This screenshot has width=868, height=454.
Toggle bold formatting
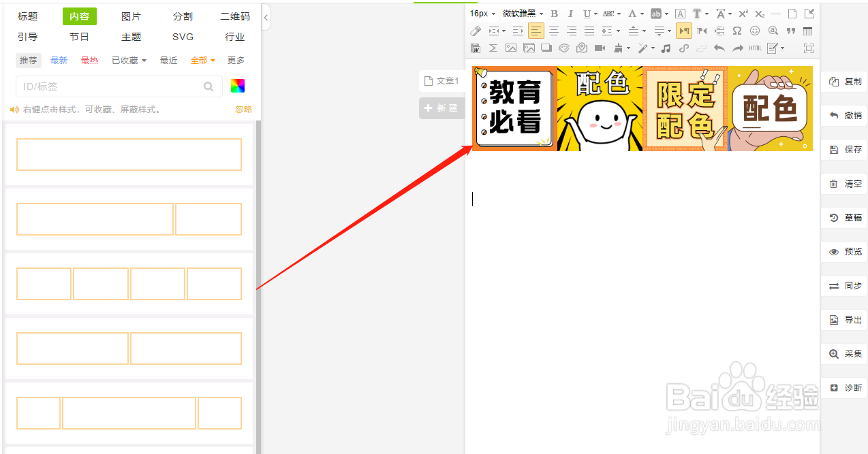(x=554, y=13)
